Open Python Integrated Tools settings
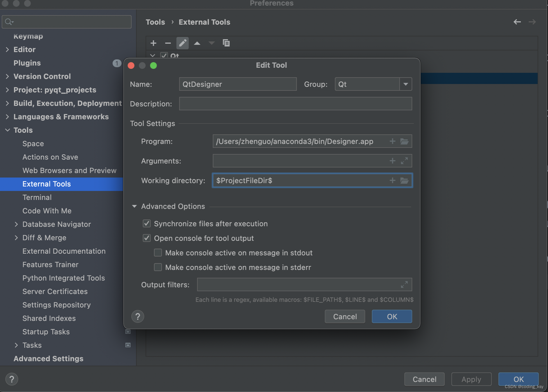 tap(64, 278)
